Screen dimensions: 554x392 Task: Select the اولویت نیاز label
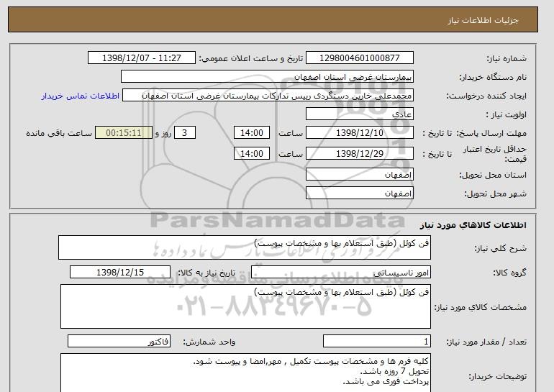click(507, 114)
